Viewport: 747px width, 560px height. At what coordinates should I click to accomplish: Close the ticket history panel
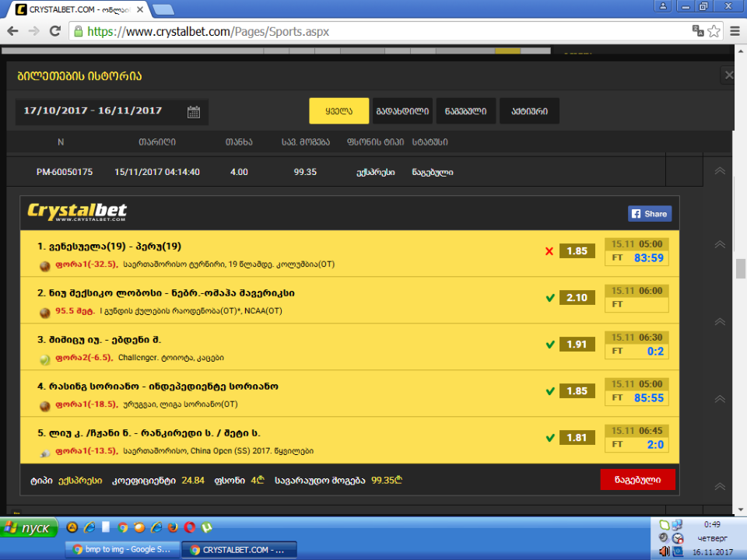[729, 75]
